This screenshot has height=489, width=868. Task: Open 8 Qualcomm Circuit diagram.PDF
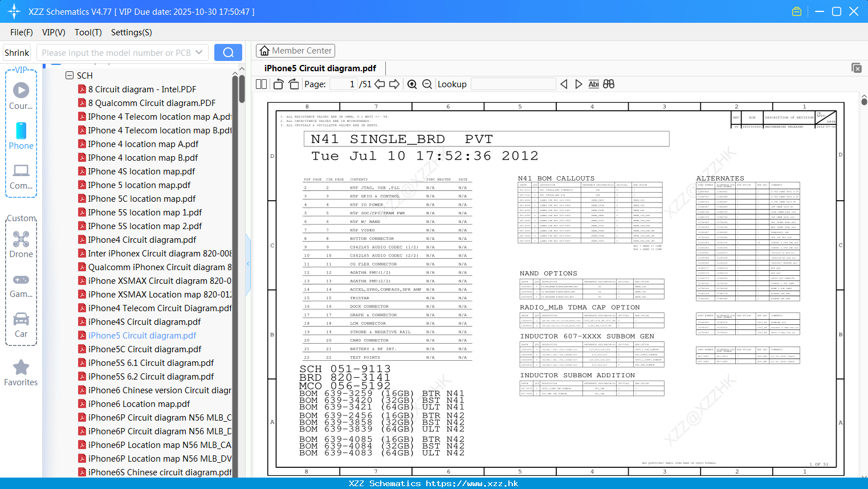tap(152, 103)
